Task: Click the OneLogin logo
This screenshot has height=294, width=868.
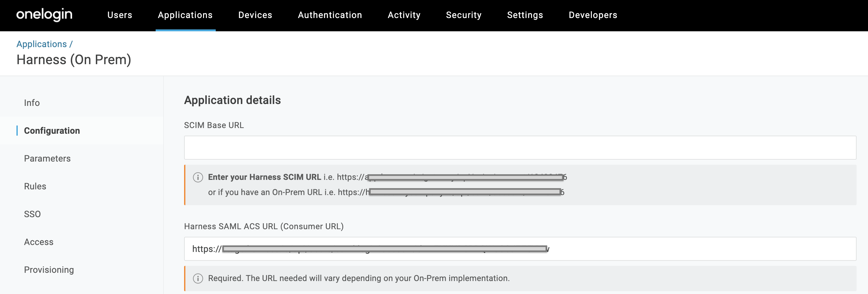Action: pos(44,15)
